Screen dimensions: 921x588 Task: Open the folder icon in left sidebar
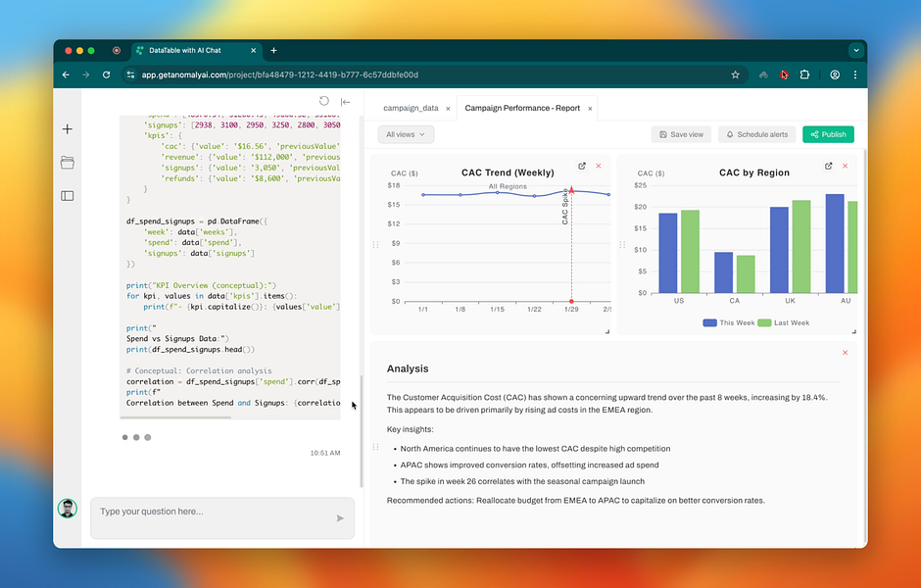[x=68, y=163]
